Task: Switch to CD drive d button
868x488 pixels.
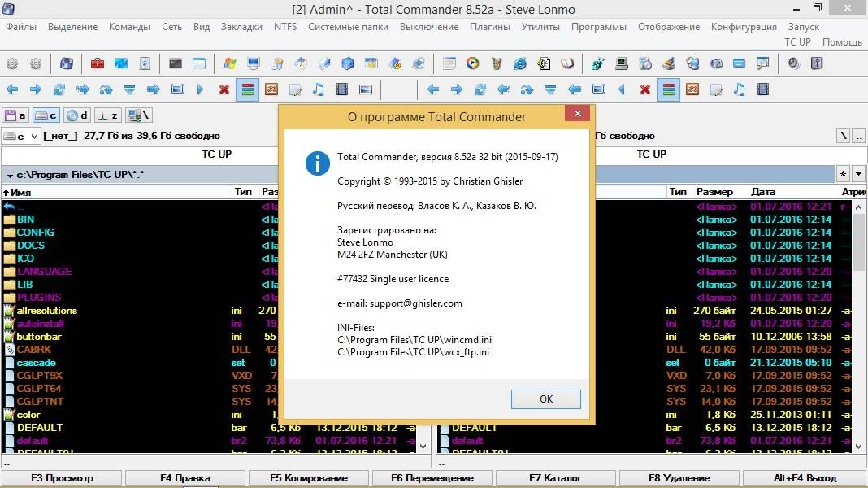Action: point(77,115)
